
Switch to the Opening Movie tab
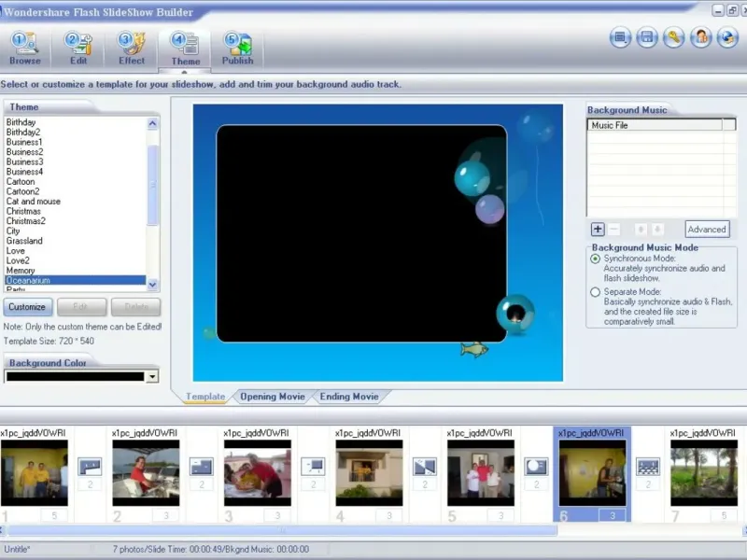[x=272, y=397]
